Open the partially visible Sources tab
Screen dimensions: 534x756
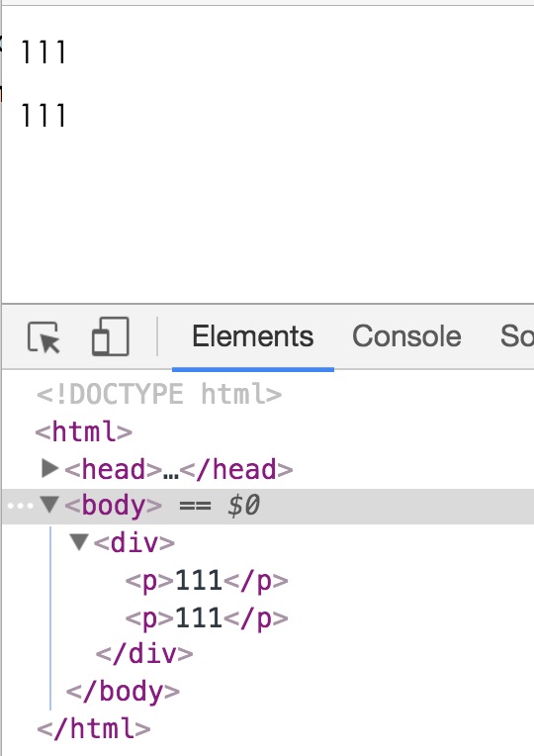click(x=516, y=336)
